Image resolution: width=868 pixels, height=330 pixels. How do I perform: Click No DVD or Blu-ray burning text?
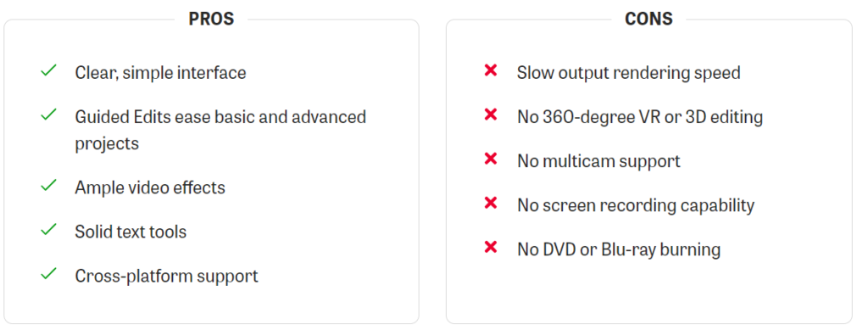pyautogui.click(x=619, y=249)
